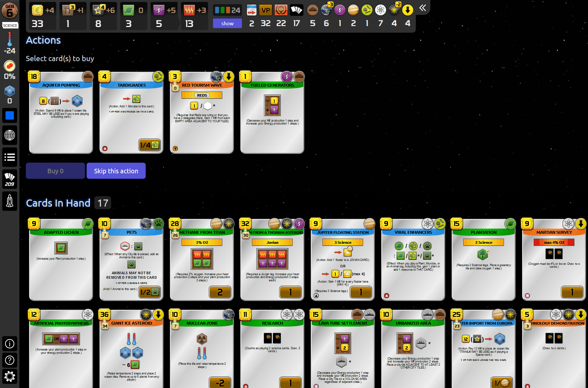Click the Artificial Photosynthesis card

tap(61, 349)
